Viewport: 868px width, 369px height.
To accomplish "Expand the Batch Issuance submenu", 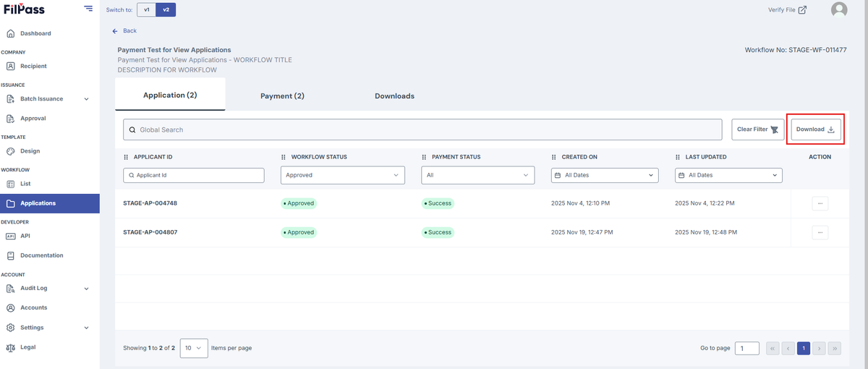I will pos(87,99).
